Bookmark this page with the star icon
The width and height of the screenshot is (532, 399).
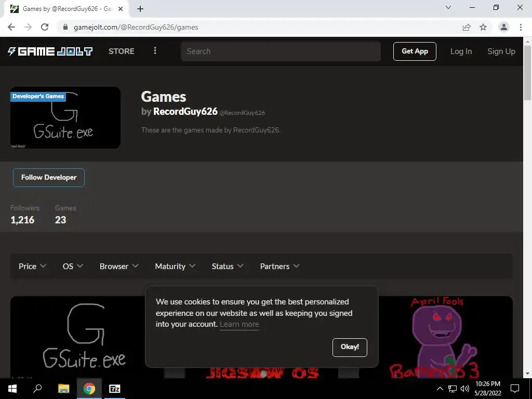point(483,27)
